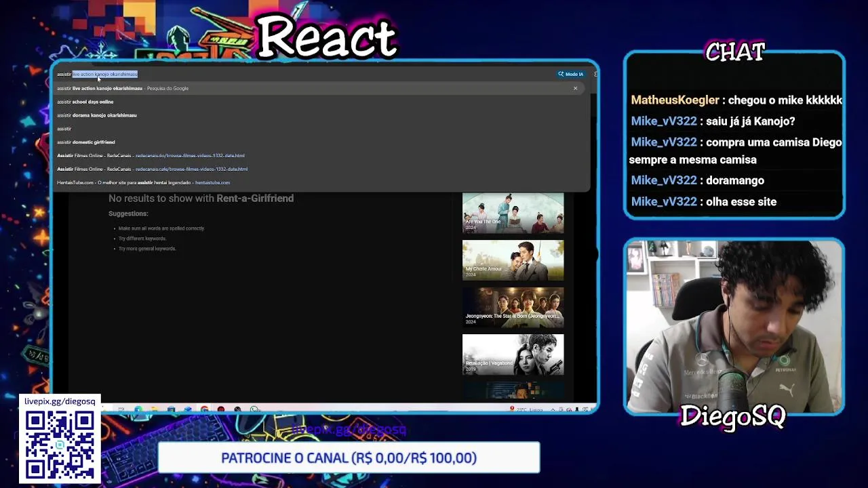
Task: Click chat message 'compra uma camisa Diego'
Action: tap(774, 142)
